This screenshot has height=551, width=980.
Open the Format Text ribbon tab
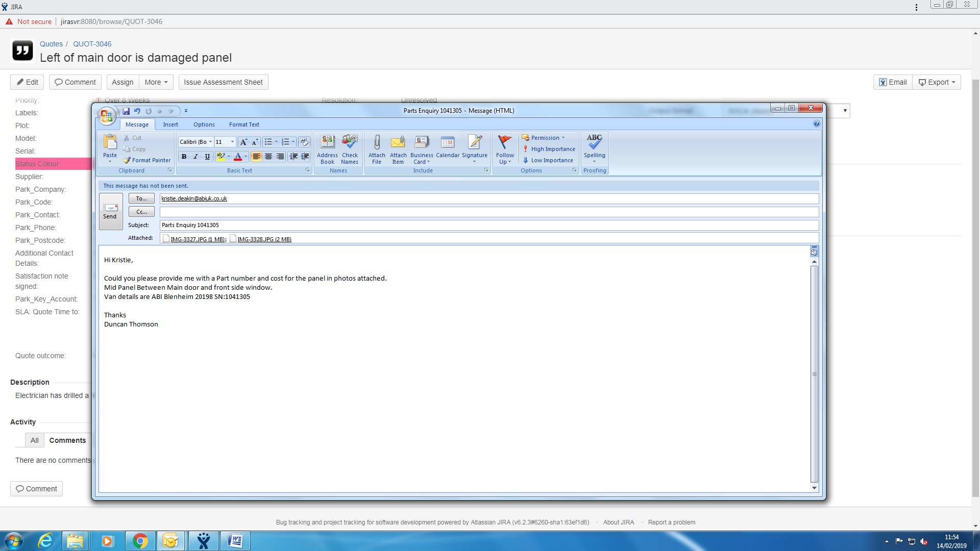coord(244,124)
